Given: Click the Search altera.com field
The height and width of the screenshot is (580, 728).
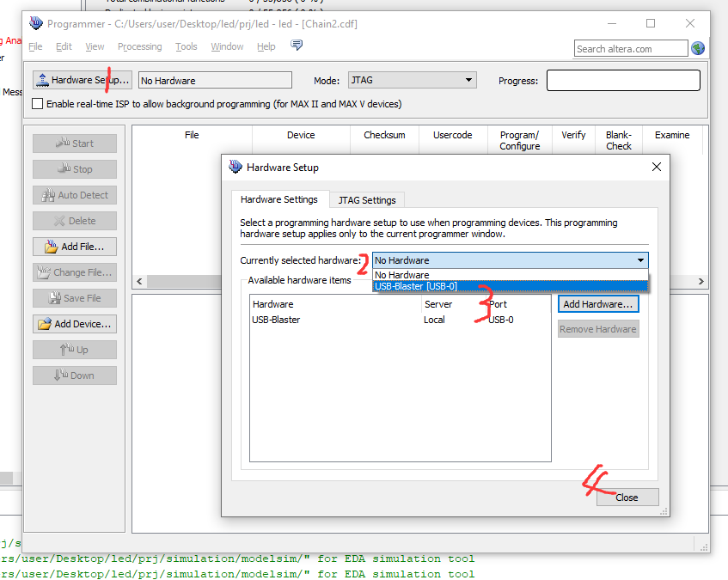Looking at the screenshot, I should click(x=631, y=48).
